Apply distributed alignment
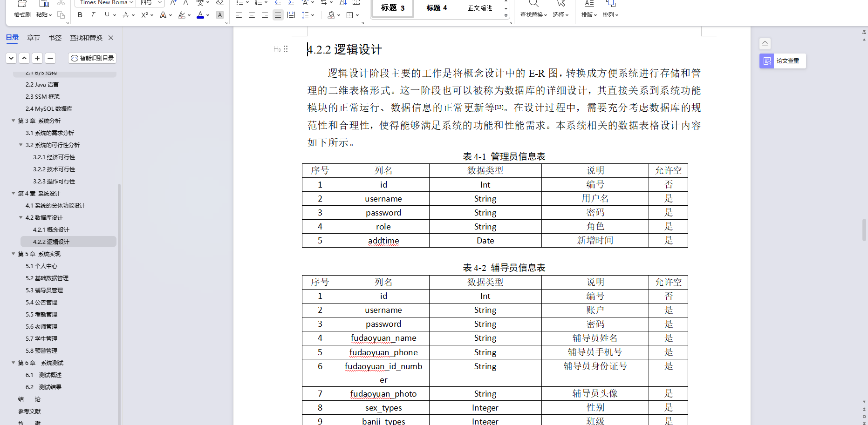The image size is (868, 425). pos(291,15)
